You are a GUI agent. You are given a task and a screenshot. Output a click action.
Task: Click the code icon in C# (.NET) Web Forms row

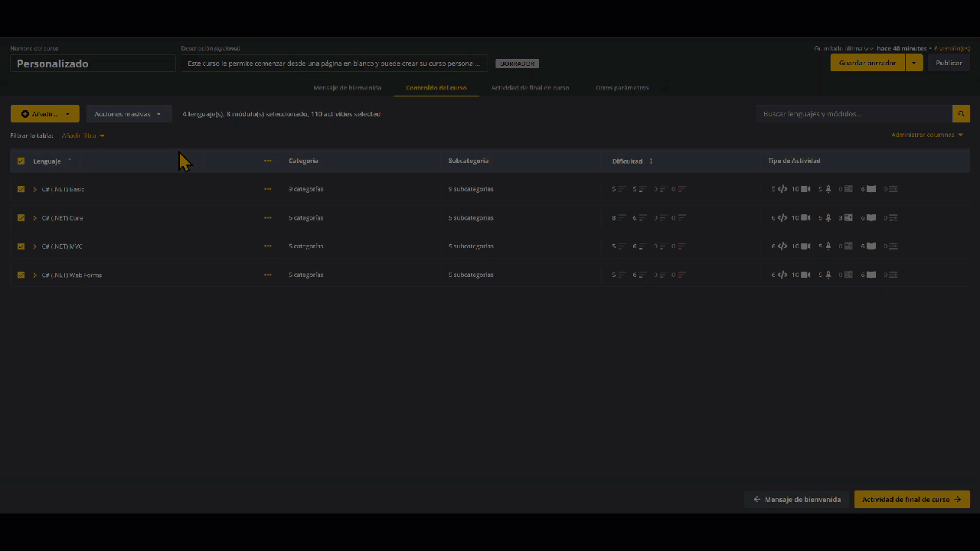pos(782,275)
